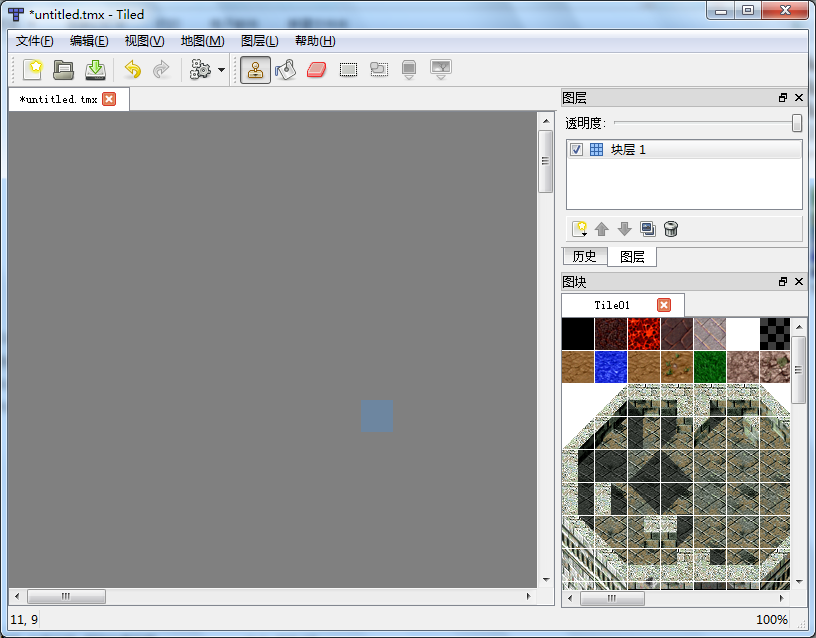Undo the last action
This screenshot has width=816, height=638.
(133, 69)
